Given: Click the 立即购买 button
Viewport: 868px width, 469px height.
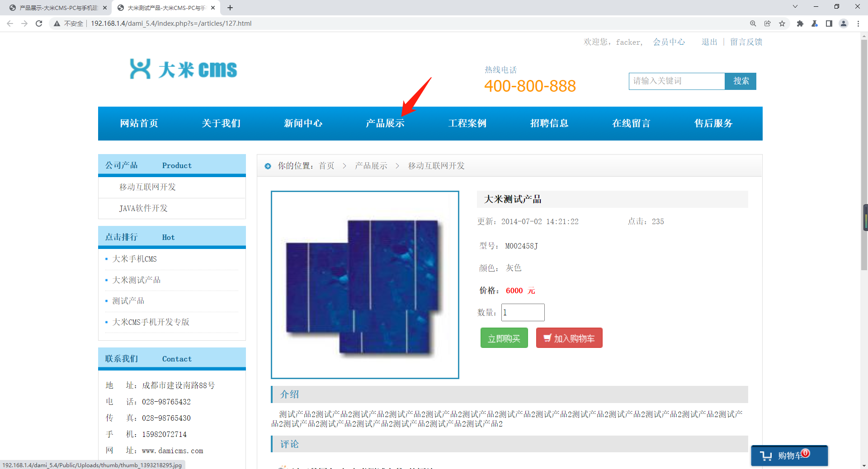Looking at the screenshot, I should click(504, 338).
